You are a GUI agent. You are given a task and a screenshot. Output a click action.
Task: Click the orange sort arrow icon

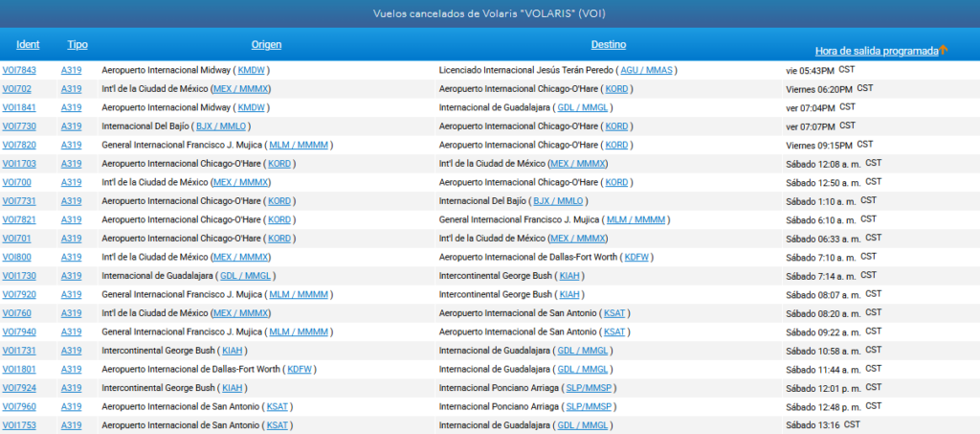(943, 51)
